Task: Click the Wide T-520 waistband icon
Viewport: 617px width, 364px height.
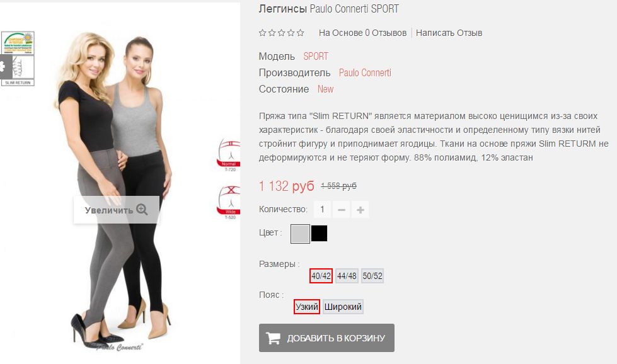Action: pyautogui.click(x=229, y=202)
